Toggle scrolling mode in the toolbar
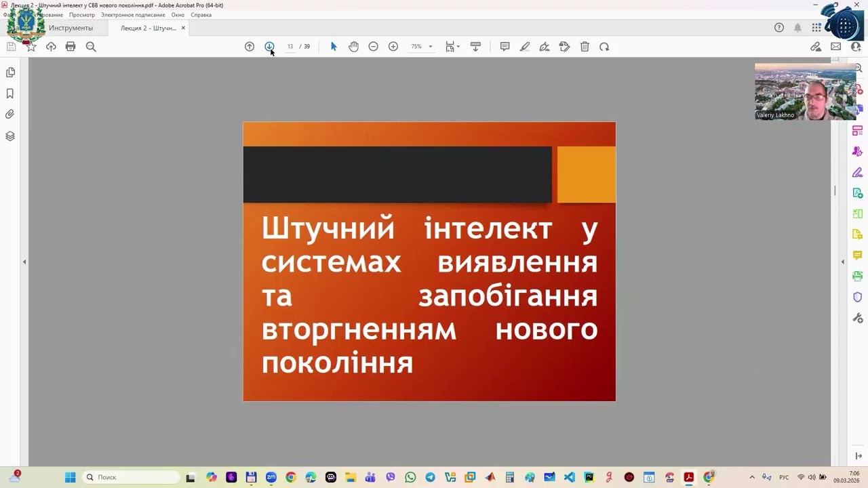Image resolution: width=868 pixels, height=488 pixels. click(x=475, y=47)
